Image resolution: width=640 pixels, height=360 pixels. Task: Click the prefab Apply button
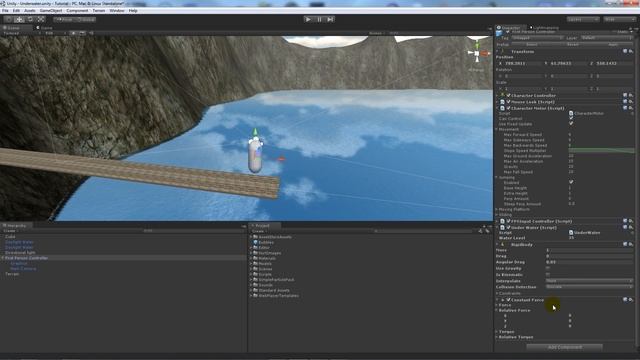pos(613,44)
